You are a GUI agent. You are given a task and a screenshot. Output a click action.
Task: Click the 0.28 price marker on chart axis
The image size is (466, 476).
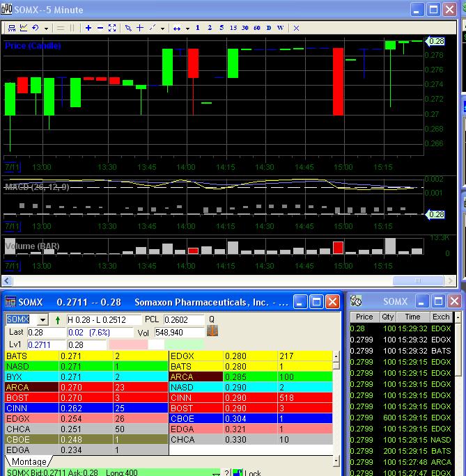pyautogui.click(x=435, y=41)
